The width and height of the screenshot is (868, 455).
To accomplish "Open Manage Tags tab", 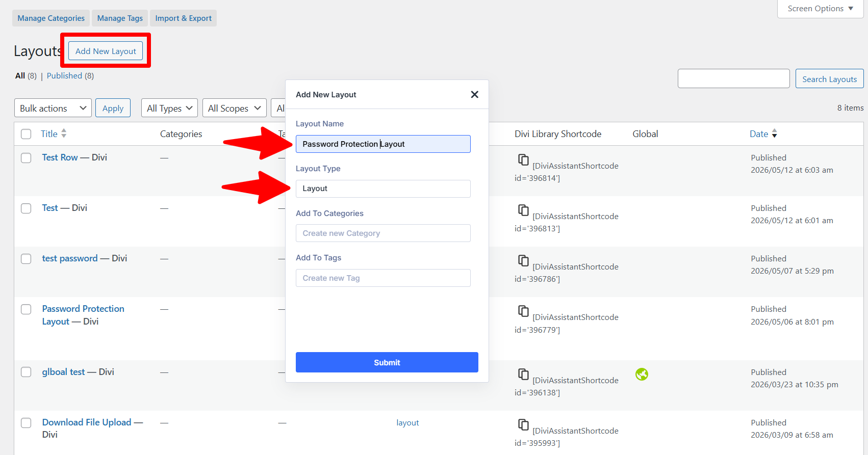I will pos(120,18).
